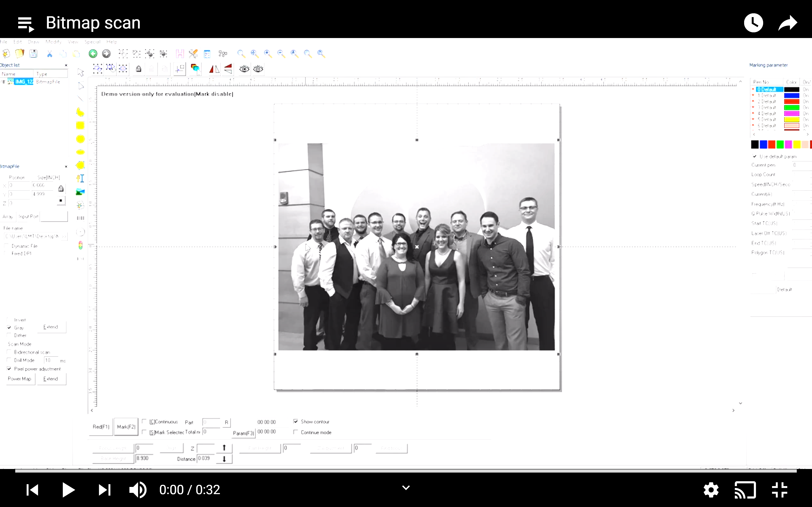Lock the selected object using the padlock icon
812x507 pixels.
click(139, 69)
